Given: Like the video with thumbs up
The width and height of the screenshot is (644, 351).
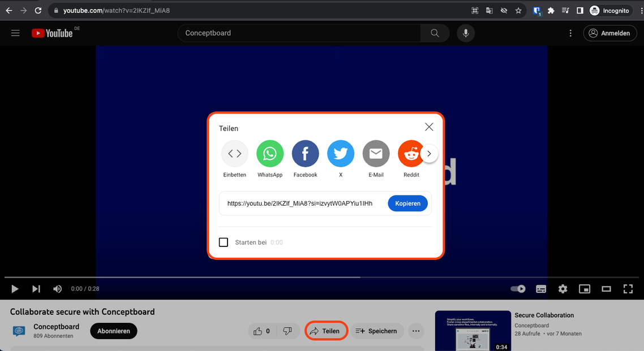Looking at the screenshot, I should (262, 331).
